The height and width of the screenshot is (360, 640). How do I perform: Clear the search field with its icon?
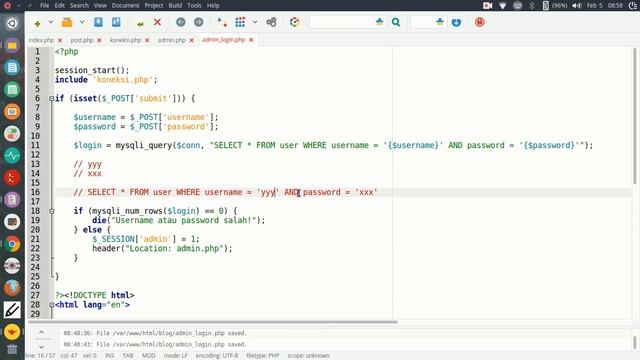point(380,22)
